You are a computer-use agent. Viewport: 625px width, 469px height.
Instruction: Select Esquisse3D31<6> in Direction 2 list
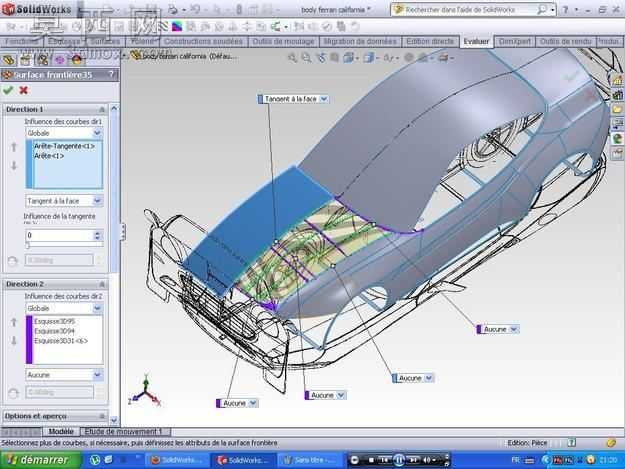point(61,341)
